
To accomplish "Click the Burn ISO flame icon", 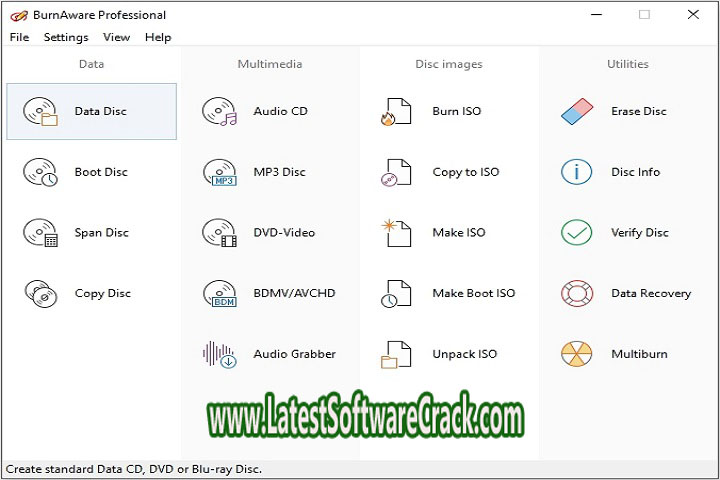I will (x=395, y=112).
